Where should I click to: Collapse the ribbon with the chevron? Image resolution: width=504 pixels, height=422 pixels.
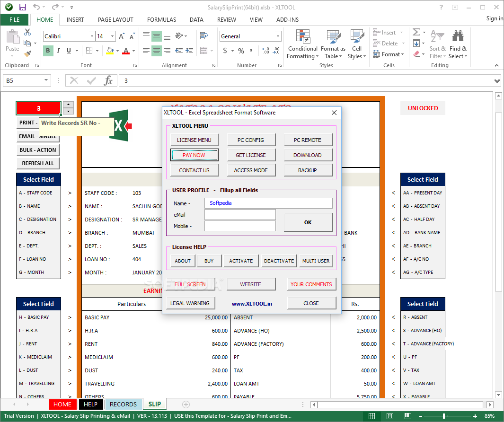tap(496, 65)
